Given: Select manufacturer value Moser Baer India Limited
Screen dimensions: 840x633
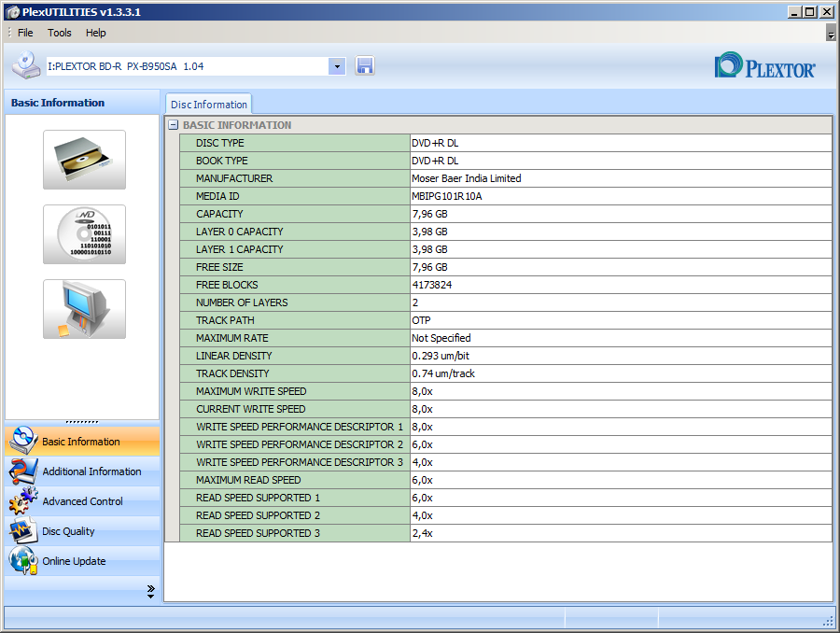Looking at the screenshot, I should [466, 178].
